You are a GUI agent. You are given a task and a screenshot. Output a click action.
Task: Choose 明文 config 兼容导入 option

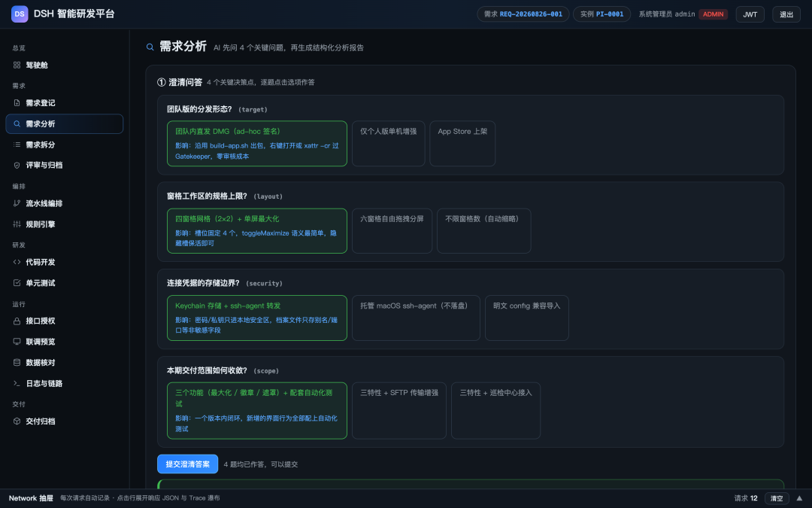[526, 318]
